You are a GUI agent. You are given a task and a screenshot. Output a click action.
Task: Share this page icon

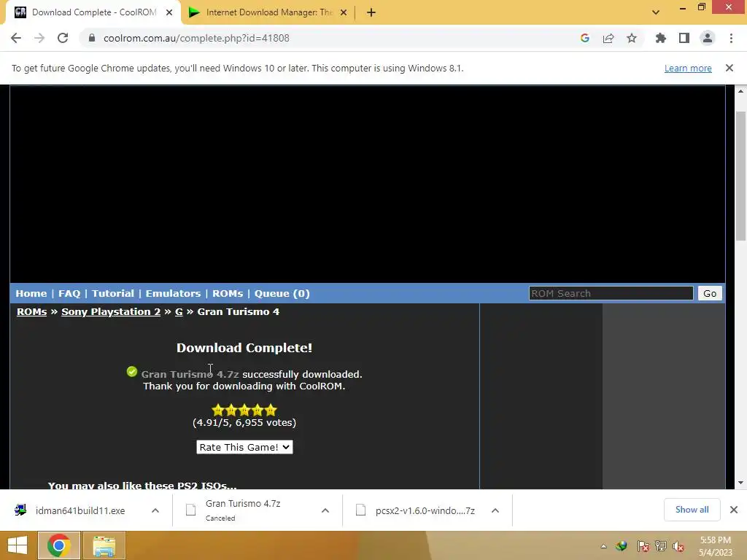tap(608, 38)
